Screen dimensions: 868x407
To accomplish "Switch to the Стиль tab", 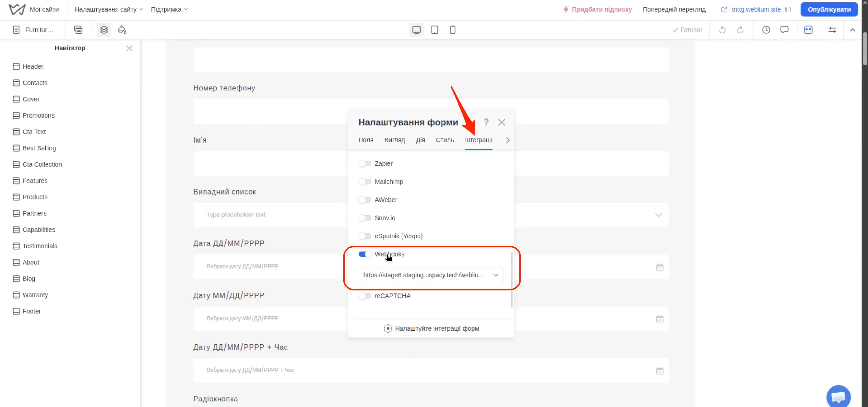I will coord(445,140).
